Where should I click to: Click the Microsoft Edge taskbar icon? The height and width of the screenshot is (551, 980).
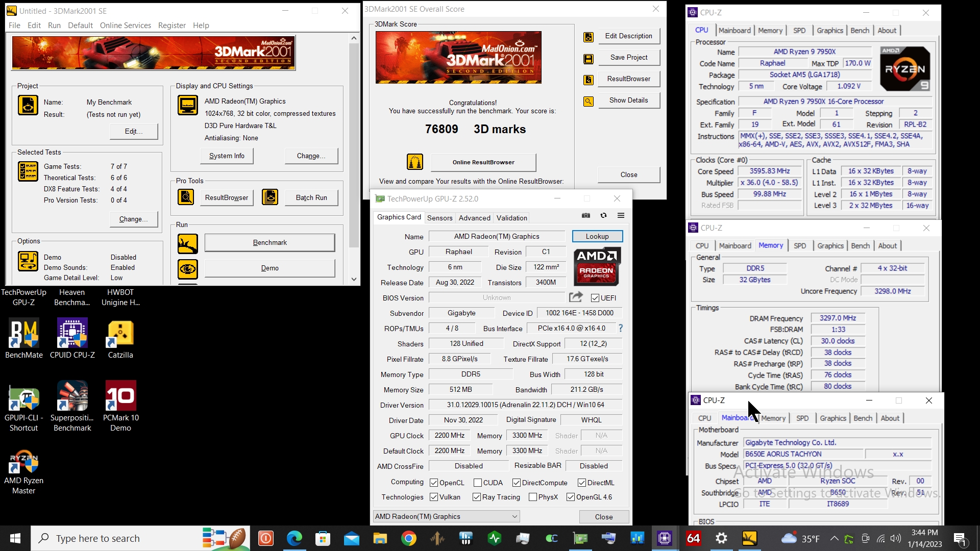coord(295,538)
